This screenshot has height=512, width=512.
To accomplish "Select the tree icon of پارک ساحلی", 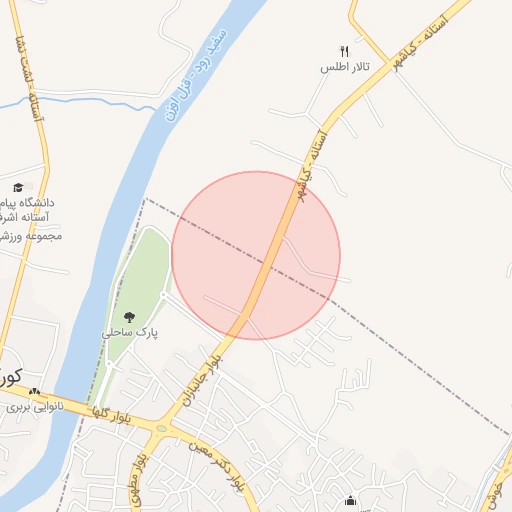I will point(129,317).
